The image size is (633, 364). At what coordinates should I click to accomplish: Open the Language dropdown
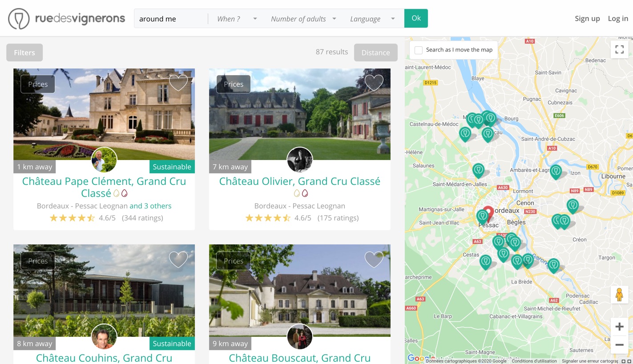click(372, 19)
